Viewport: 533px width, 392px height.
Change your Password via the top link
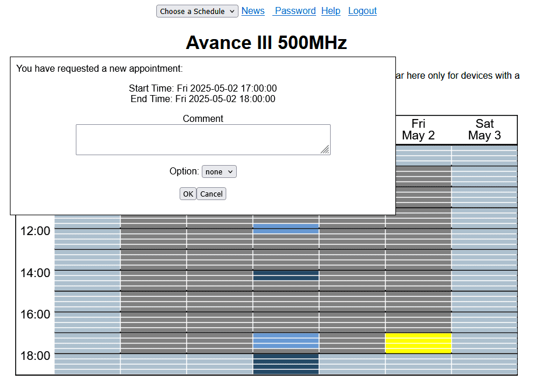(x=294, y=10)
